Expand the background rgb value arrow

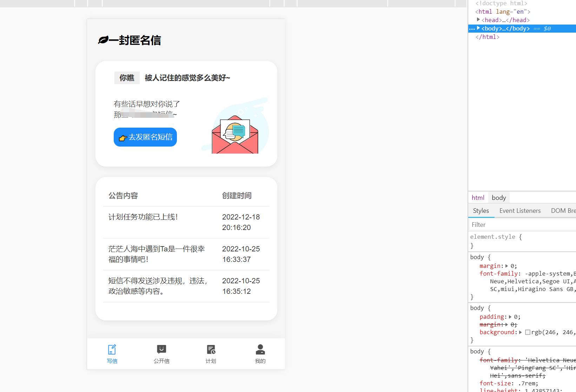(521, 332)
